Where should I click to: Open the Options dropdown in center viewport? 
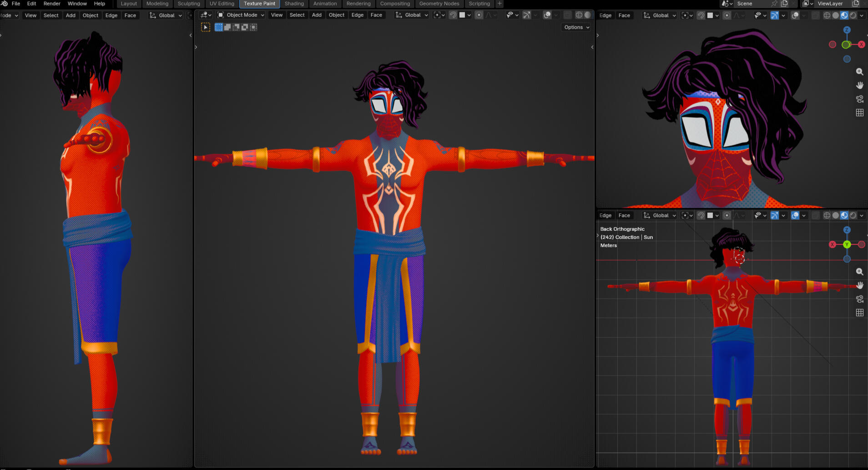pyautogui.click(x=576, y=27)
